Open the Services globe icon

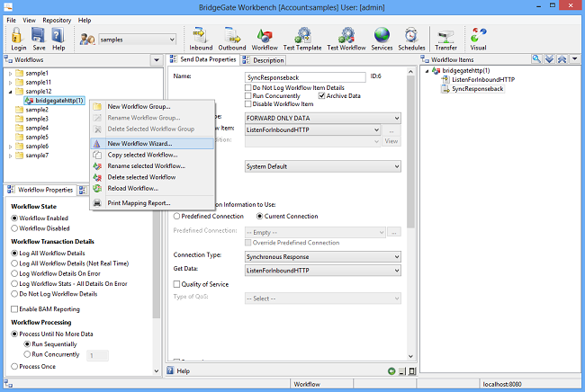[382, 36]
